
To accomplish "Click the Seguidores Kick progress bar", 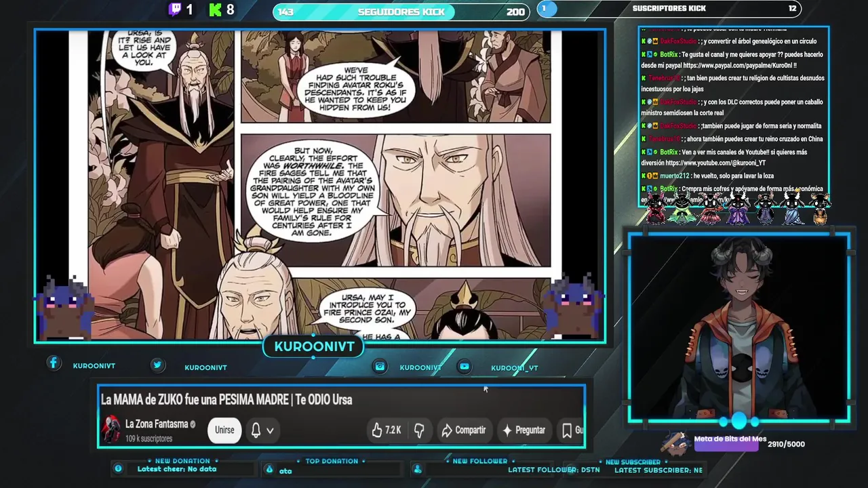I will pos(401,12).
